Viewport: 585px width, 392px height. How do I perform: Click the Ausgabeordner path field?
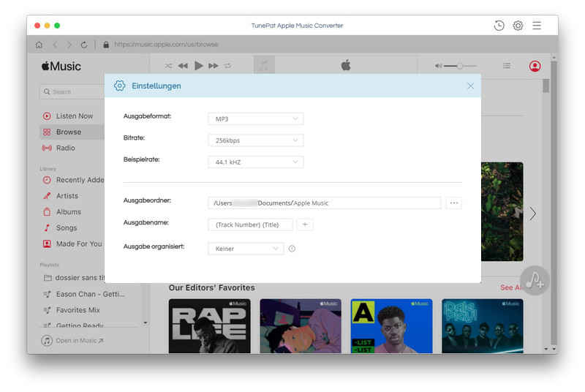click(x=324, y=203)
